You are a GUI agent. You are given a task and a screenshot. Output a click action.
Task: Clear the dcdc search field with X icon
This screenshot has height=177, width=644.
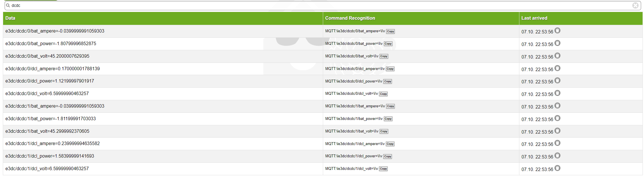635,5
